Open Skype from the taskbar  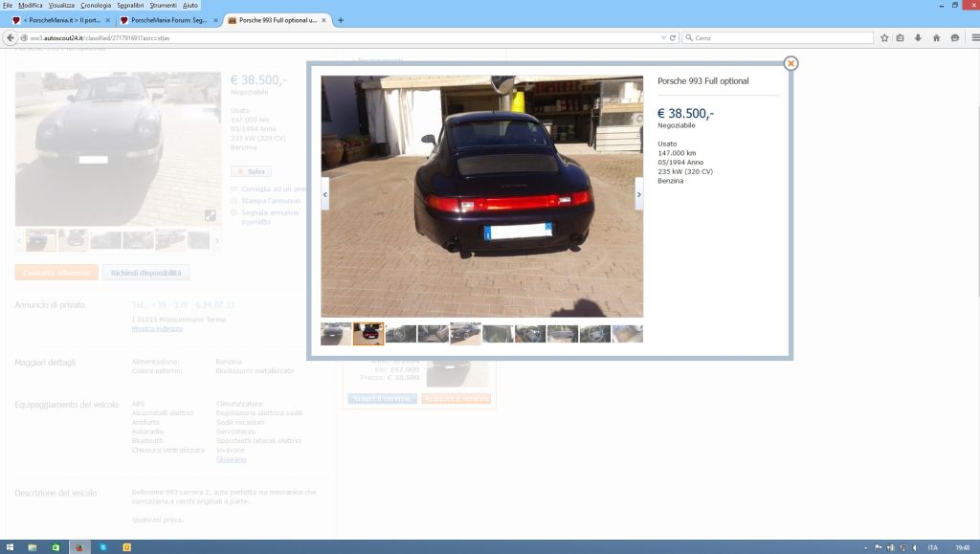tap(103, 547)
